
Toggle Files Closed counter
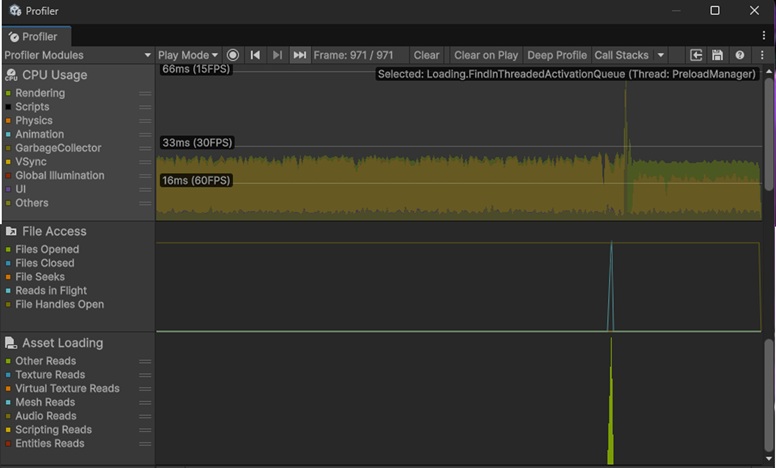[x=8, y=263]
